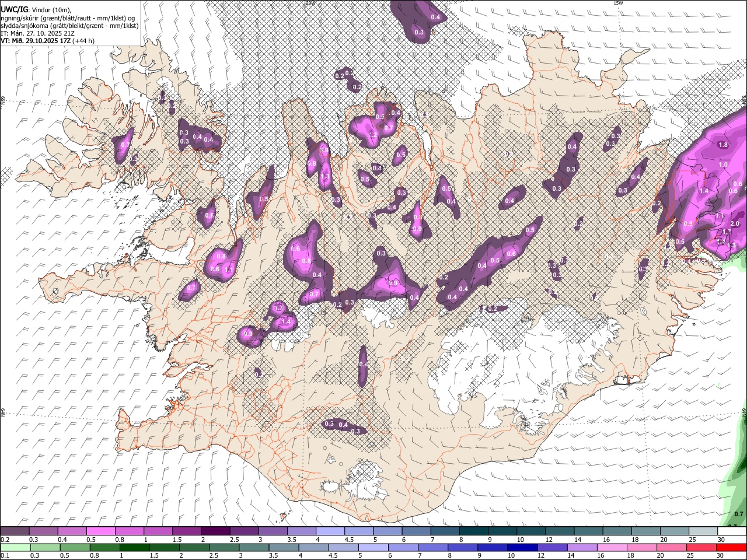Click the '20W' longitude label at top

[309, 3]
